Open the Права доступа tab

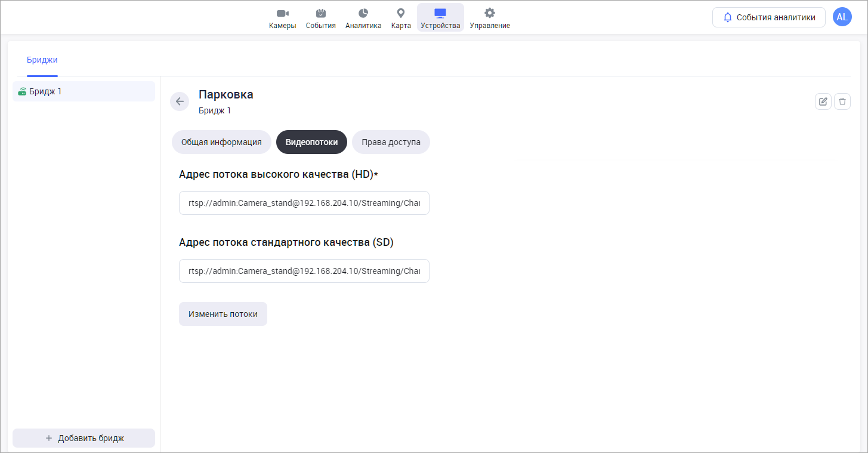pyautogui.click(x=391, y=142)
